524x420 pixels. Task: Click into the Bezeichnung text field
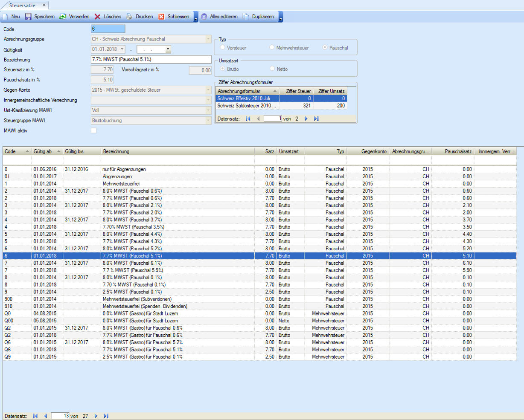pyautogui.click(x=151, y=60)
